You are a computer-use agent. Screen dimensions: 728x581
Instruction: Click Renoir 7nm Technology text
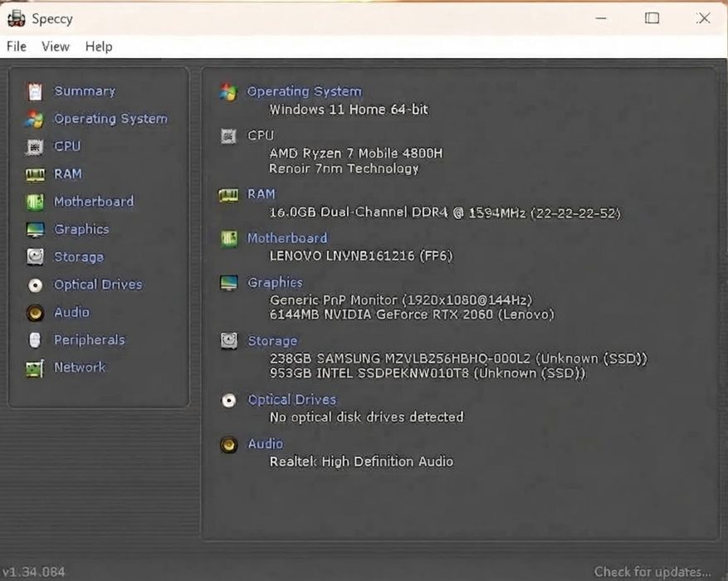point(344,168)
